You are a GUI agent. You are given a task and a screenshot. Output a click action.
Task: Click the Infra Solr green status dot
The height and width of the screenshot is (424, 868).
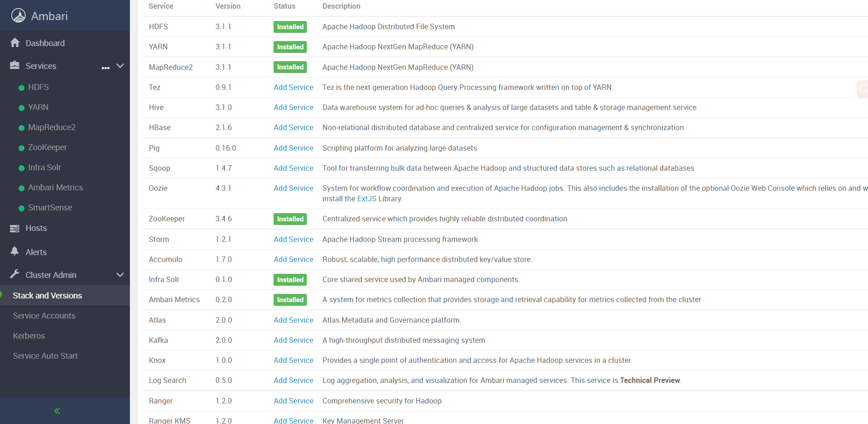[x=21, y=168]
